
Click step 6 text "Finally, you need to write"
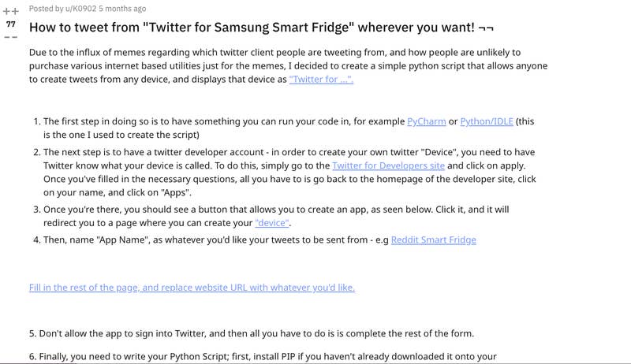coord(237,357)
